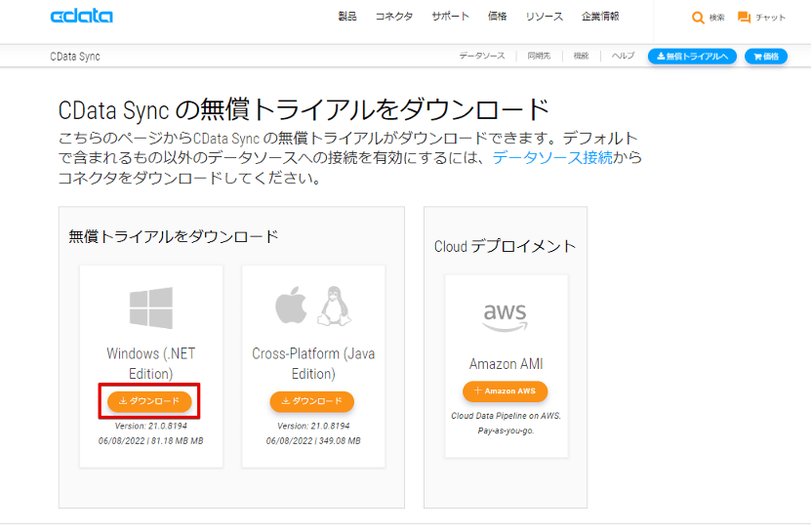Open the 価格 menu in top navigation
Viewport: 811px width, 532px height.
[x=497, y=17]
